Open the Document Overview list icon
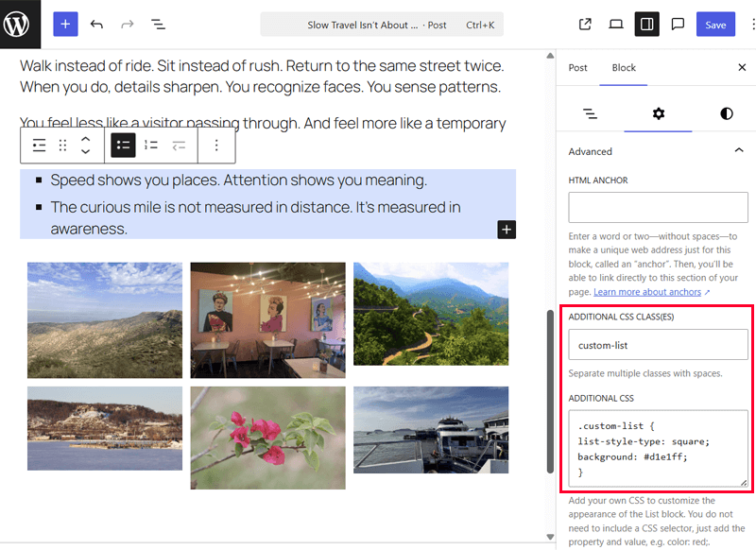This screenshot has width=756, height=550. click(158, 25)
